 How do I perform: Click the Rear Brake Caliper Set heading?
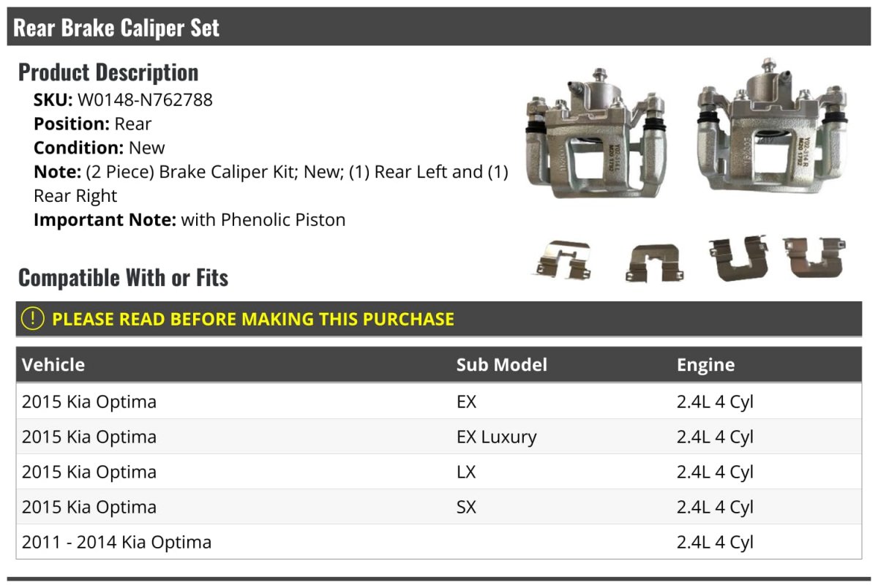tap(116, 28)
